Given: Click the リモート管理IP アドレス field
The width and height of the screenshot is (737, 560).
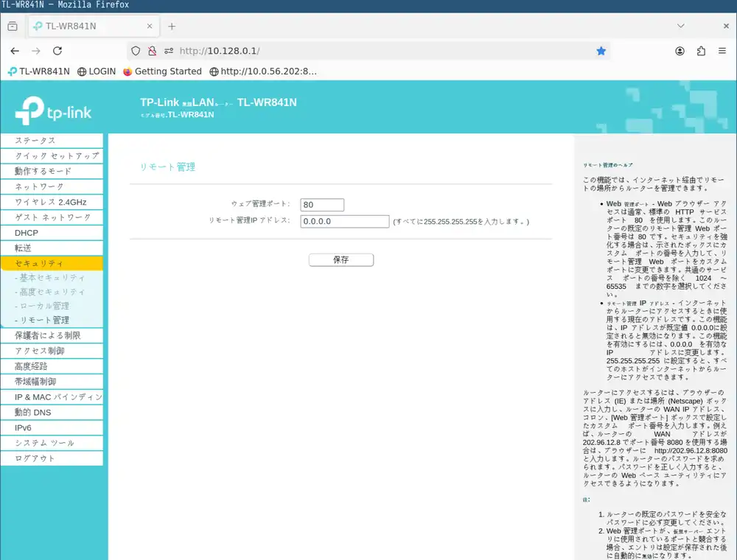Looking at the screenshot, I should [x=344, y=221].
